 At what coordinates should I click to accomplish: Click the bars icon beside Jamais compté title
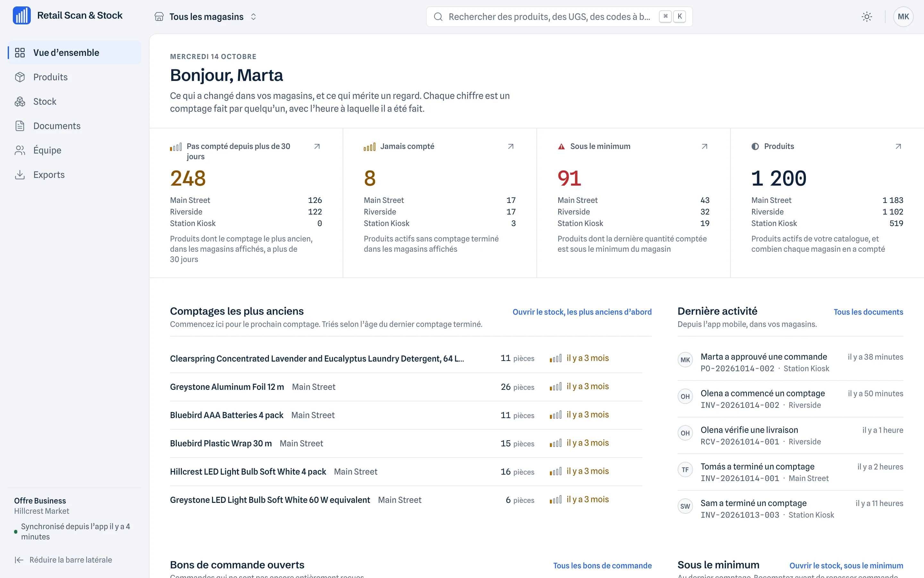[369, 147]
